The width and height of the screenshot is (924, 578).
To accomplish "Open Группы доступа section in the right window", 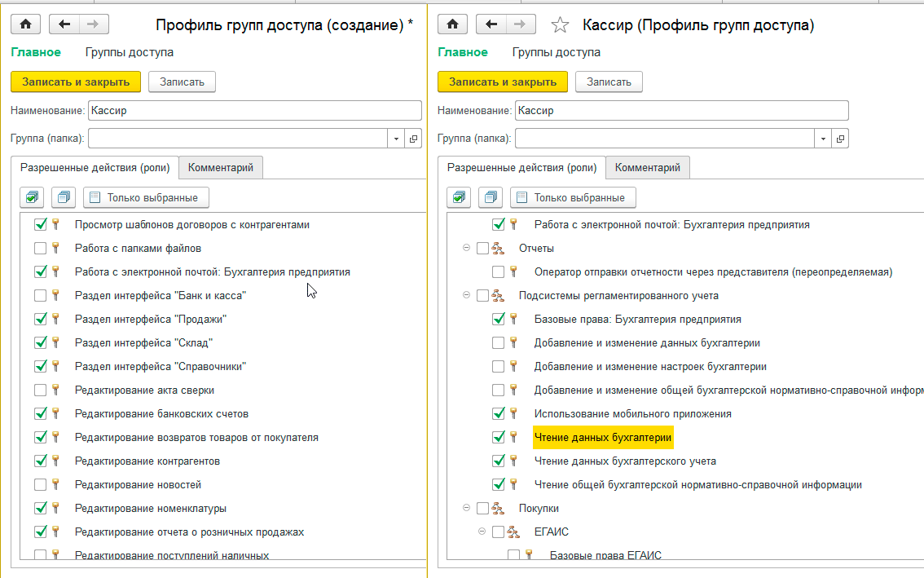I will tap(556, 52).
